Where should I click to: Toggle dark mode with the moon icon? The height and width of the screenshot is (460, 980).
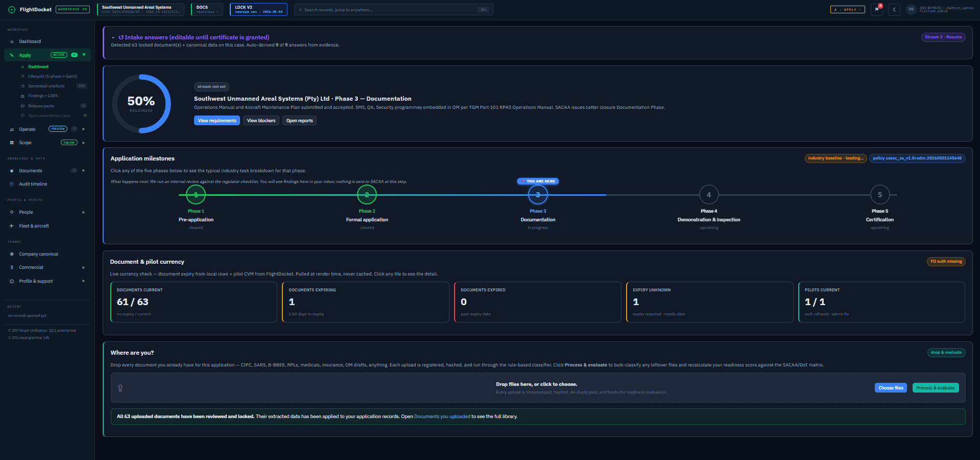pyautogui.click(x=894, y=9)
